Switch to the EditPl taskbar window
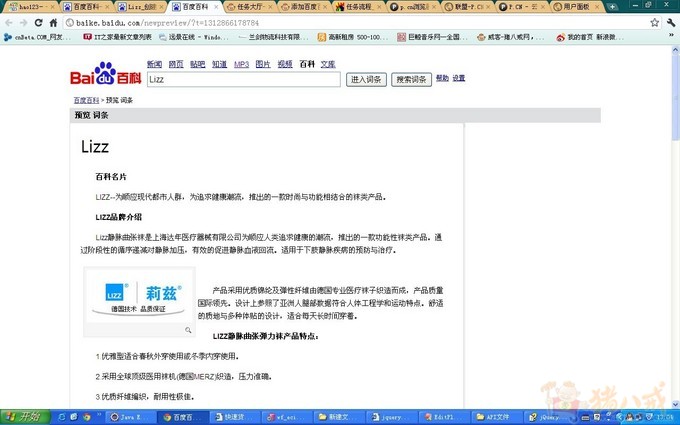 pyautogui.click(x=445, y=417)
